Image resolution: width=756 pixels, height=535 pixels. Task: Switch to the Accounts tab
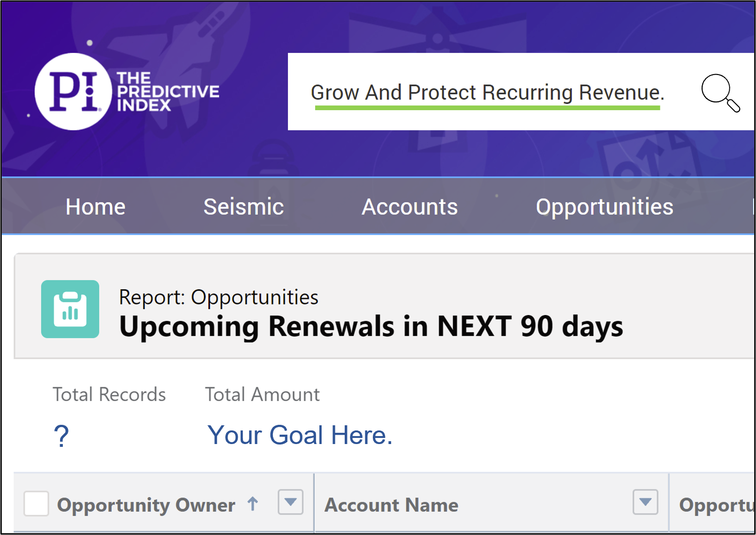click(409, 207)
